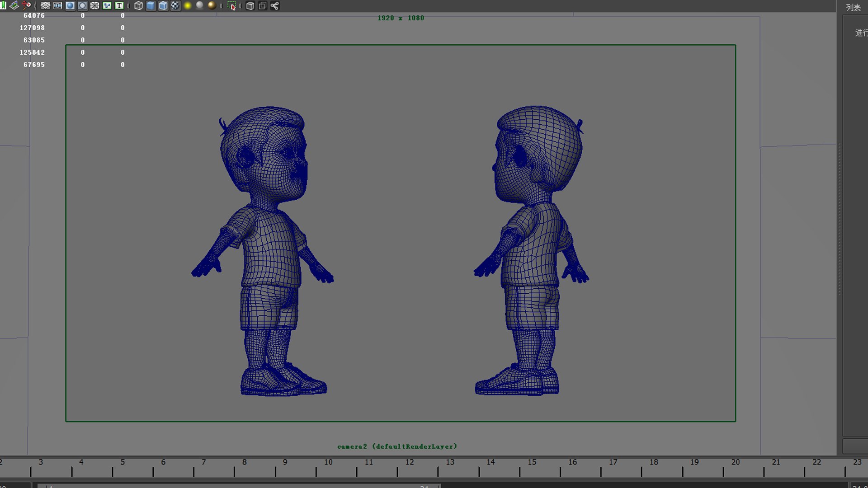Toggle the gate mask icon
The image size is (868, 488).
pos(82,6)
